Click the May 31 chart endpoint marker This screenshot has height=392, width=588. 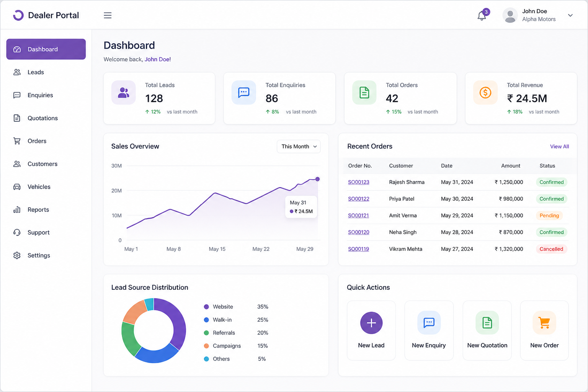pyautogui.click(x=317, y=179)
